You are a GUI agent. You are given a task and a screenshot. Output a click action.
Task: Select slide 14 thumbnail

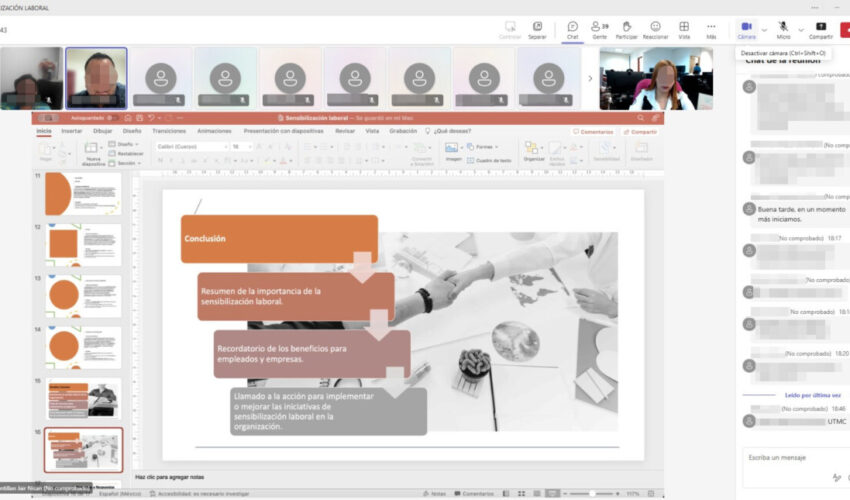(x=83, y=347)
